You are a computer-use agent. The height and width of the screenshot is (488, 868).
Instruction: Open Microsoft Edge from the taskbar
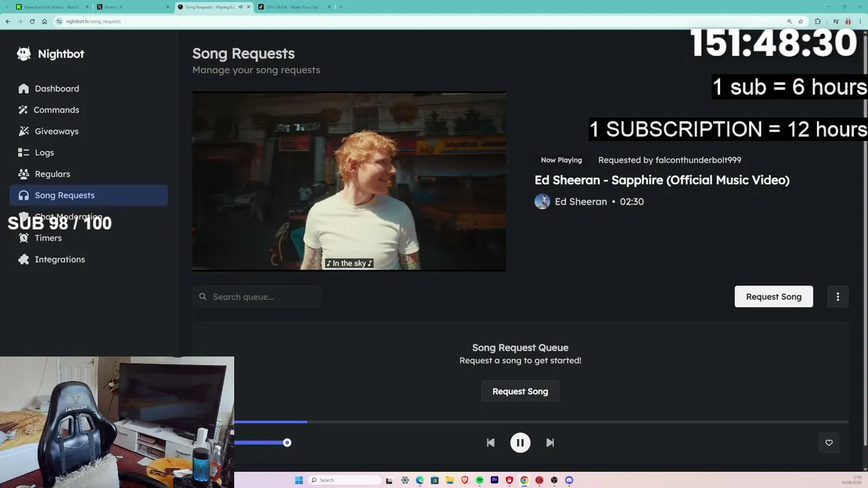[420, 481]
